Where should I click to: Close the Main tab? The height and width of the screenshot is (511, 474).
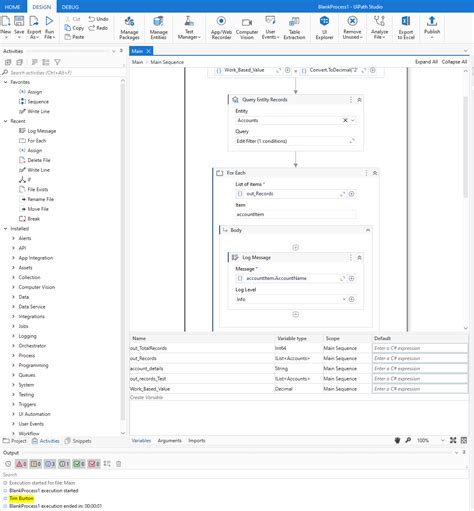[x=148, y=51]
